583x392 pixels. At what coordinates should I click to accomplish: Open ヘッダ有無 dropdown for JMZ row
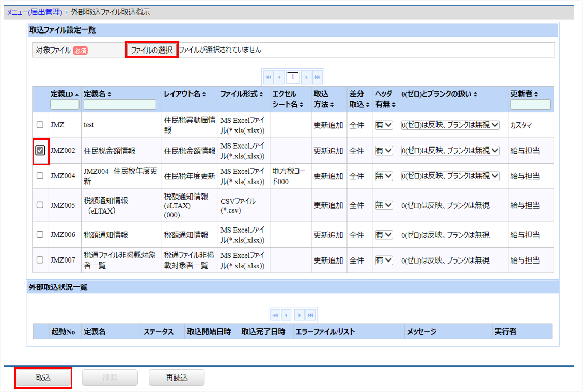click(x=384, y=125)
